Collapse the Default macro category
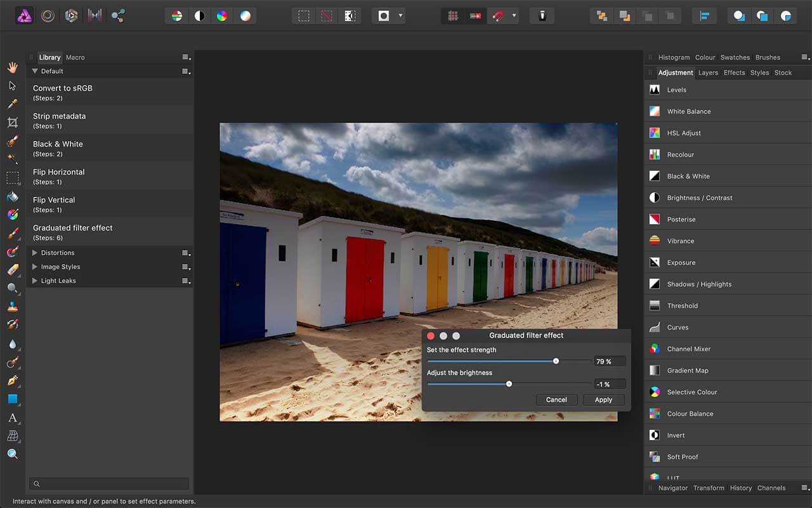This screenshot has width=812, height=508. click(35, 71)
